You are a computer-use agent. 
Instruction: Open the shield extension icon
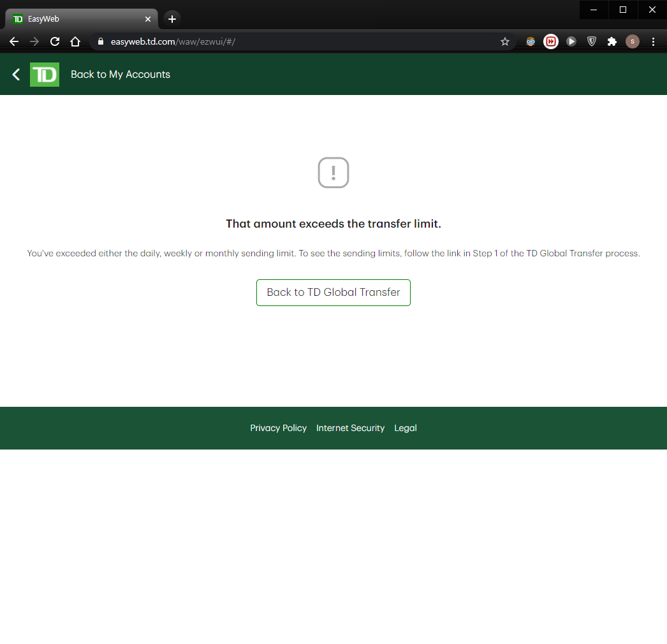coord(592,41)
